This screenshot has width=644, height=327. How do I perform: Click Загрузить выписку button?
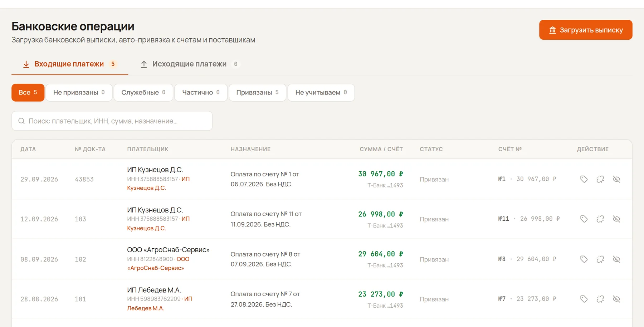click(x=586, y=30)
